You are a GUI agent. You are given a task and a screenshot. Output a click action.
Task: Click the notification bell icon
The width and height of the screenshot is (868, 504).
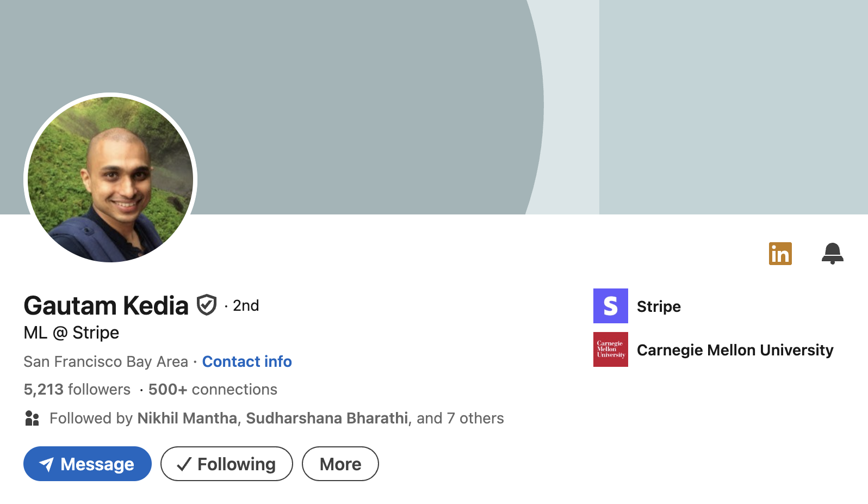(x=832, y=253)
